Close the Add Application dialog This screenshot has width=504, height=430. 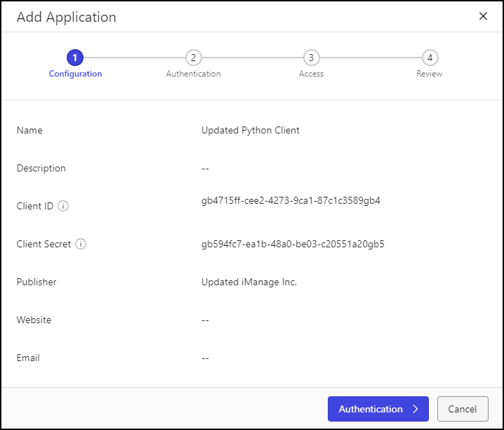[483, 16]
